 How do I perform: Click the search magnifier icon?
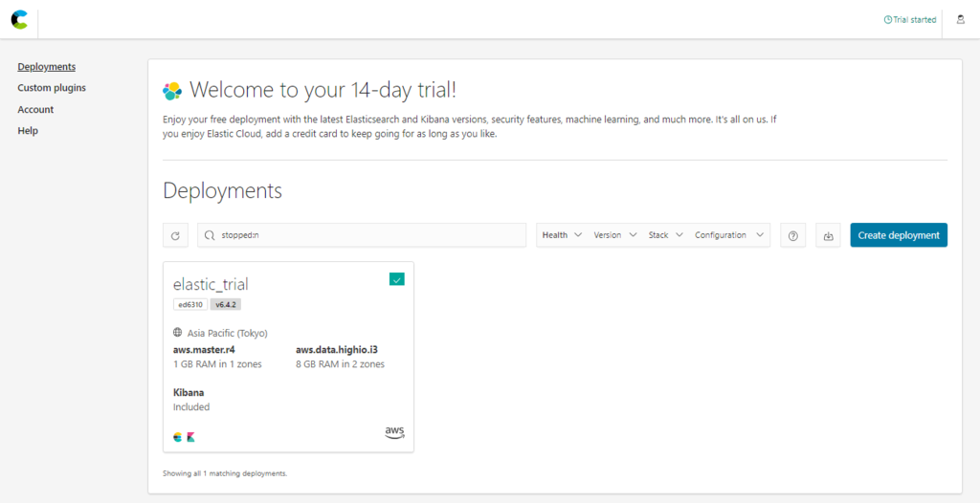pyautogui.click(x=210, y=235)
